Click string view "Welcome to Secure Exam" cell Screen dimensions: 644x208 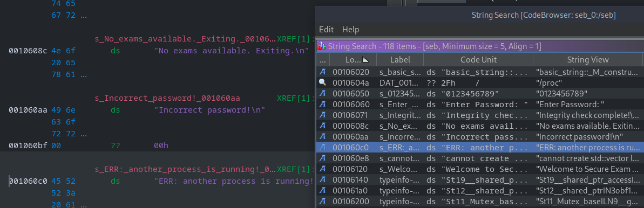point(588,169)
